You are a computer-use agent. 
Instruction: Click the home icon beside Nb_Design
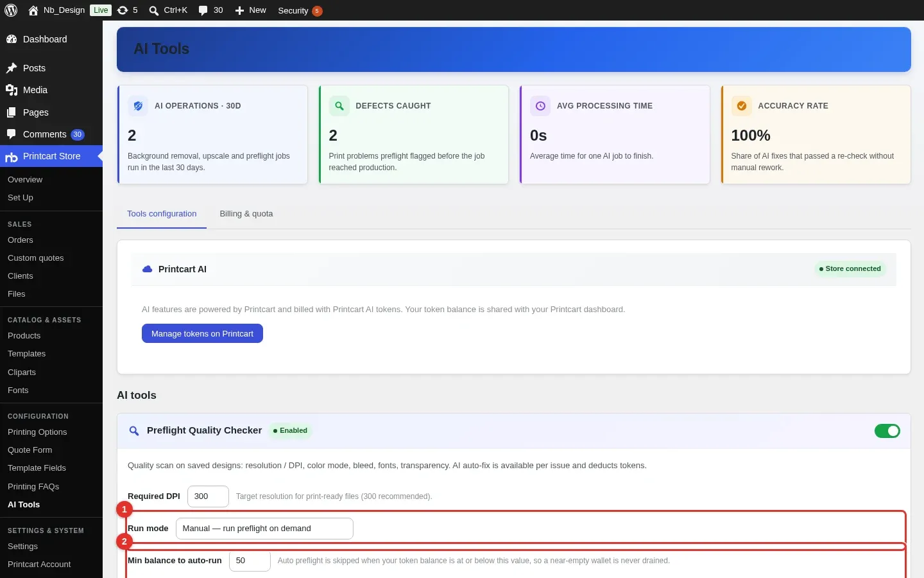pos(33,10)
